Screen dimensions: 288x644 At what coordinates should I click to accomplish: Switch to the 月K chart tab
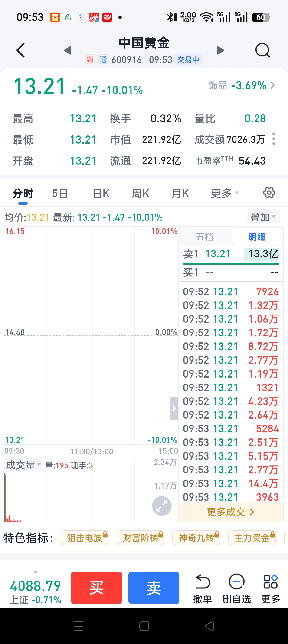pos(180,194)
